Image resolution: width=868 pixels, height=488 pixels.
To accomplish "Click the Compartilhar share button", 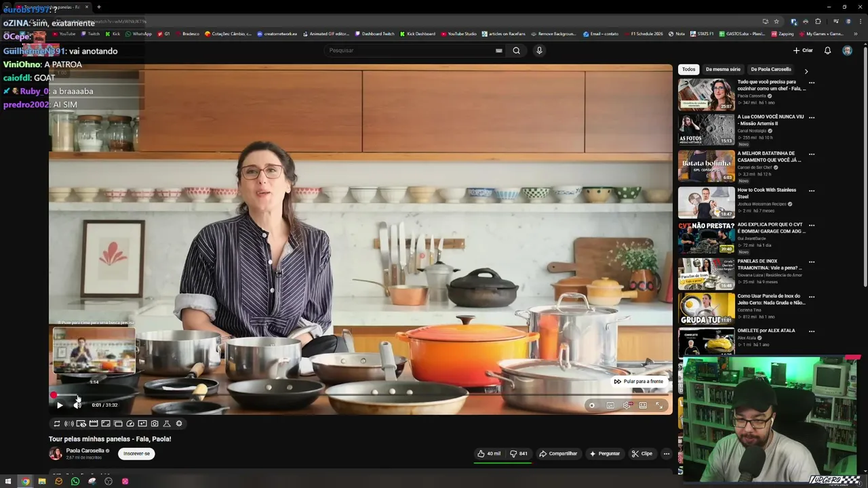I will click(x=558, y=453).
